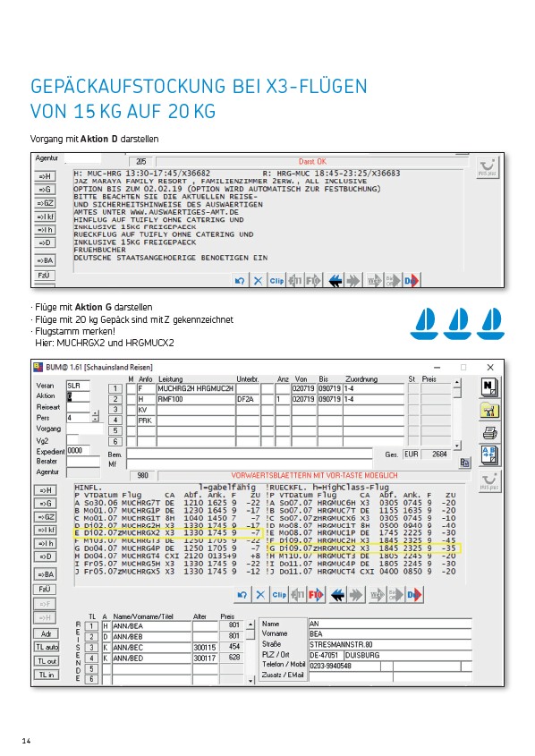Click the =>BA button in the BUM@ window
The width and height of the screenshot is (535, 756).
click(x=46, y=574)
